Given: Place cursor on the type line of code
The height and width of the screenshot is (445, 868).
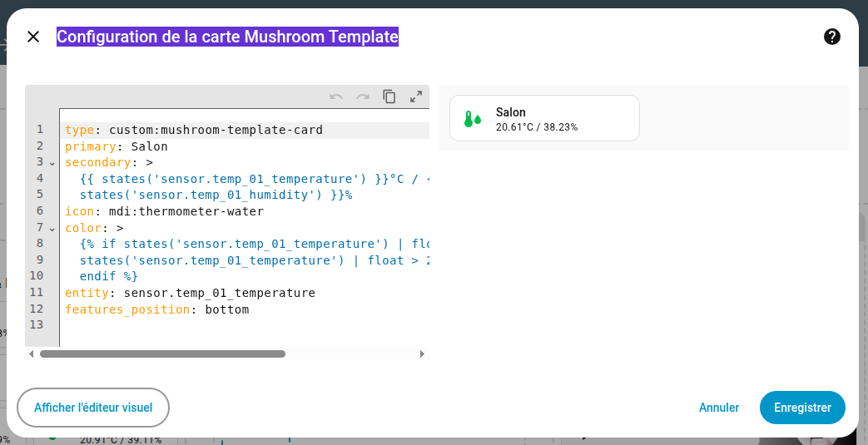Looking at the screenshot, I should click(x=193, y=131).
